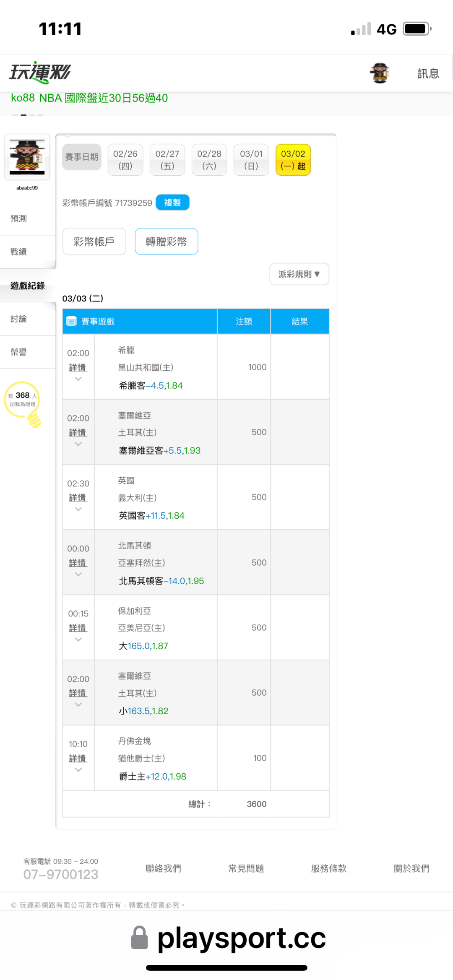Open the 派彩規則 dropdown
453x980 pixels.
[299, 274]
